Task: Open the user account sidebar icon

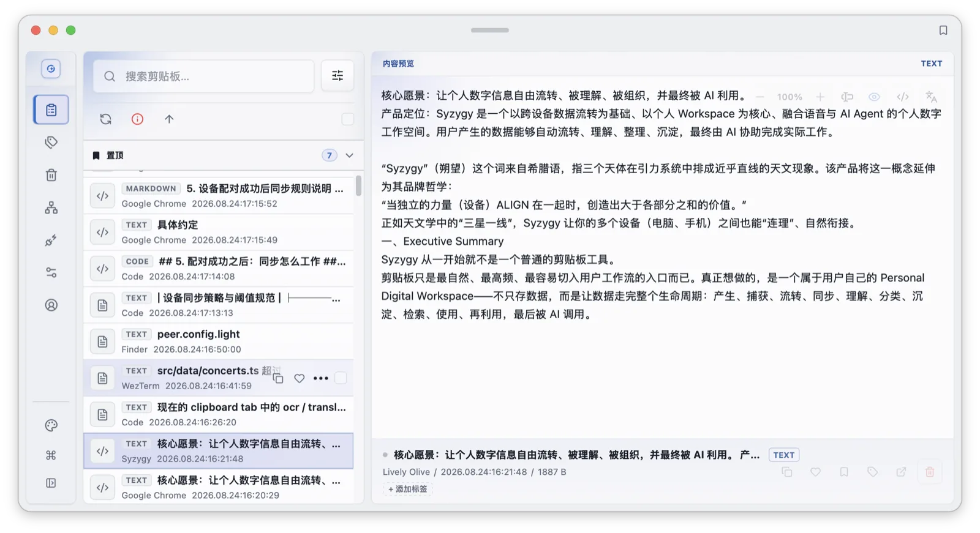Action: pyautogui.click(x=51, y=305)
